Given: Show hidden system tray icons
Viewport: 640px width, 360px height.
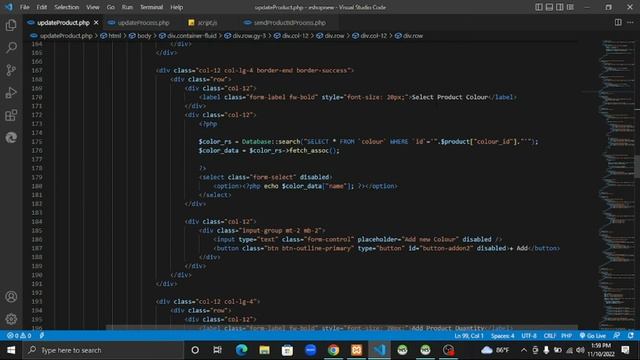Looking at the screenshot, I should pos(524,350).
